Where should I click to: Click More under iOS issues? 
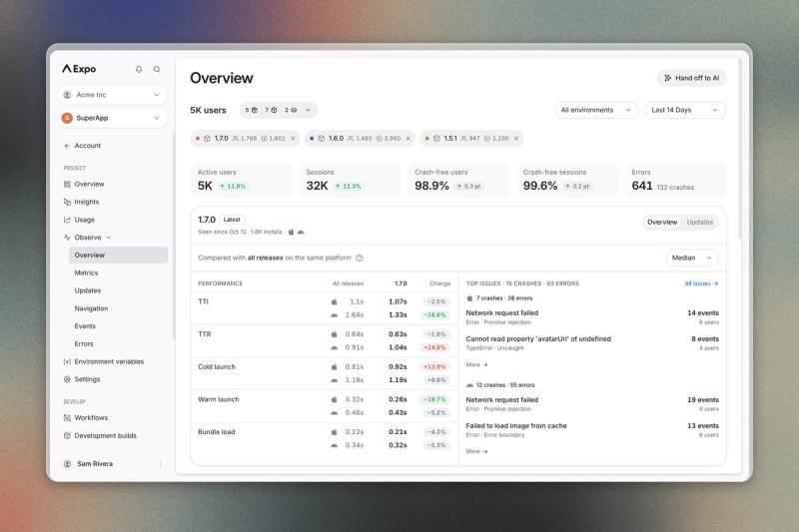pos(476,365)
